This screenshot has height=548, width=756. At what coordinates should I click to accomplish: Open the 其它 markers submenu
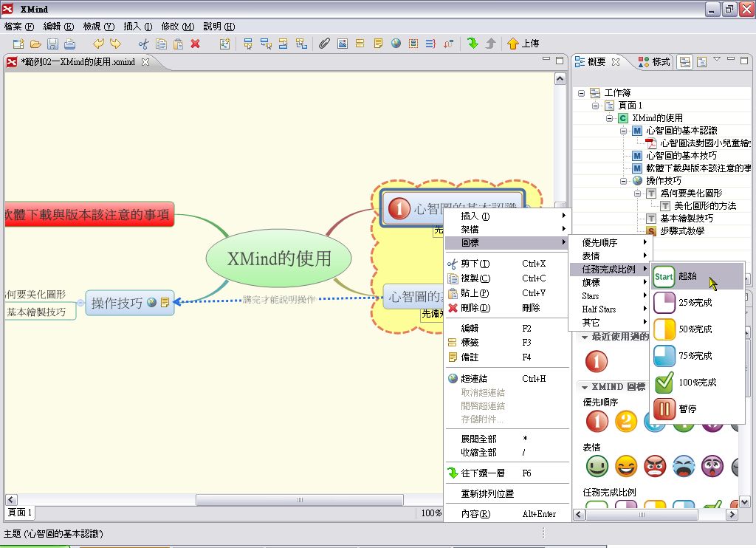[x=609, y=322]
